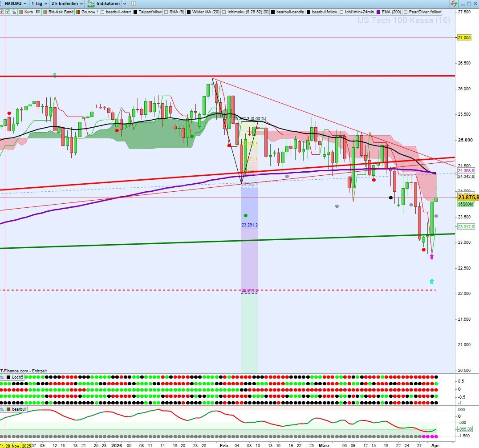
Task: Toggle the bearbull-chart checkbox
Action: point(103,12)
